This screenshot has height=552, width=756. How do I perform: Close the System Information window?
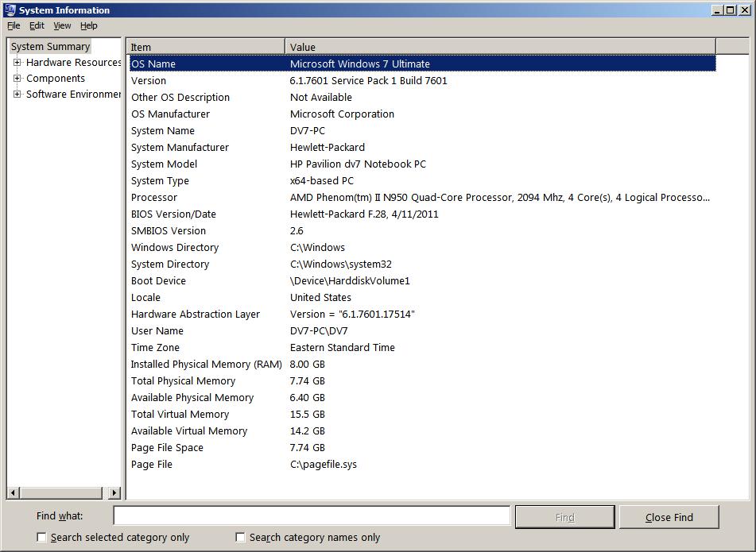pyautogui.click(x=744, y=10)
